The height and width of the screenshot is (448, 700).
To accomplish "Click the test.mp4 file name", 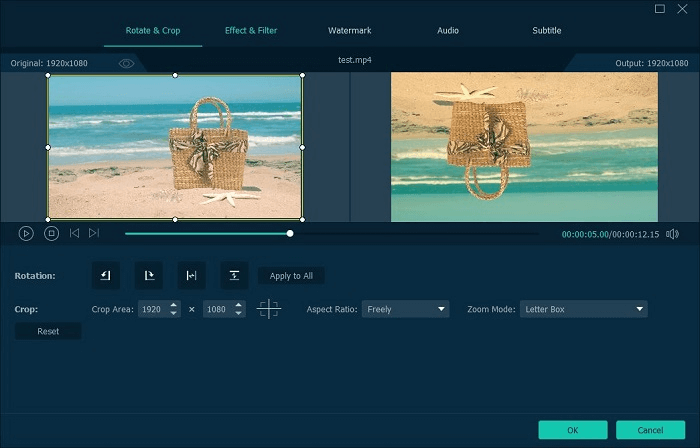I will [354, 60].
